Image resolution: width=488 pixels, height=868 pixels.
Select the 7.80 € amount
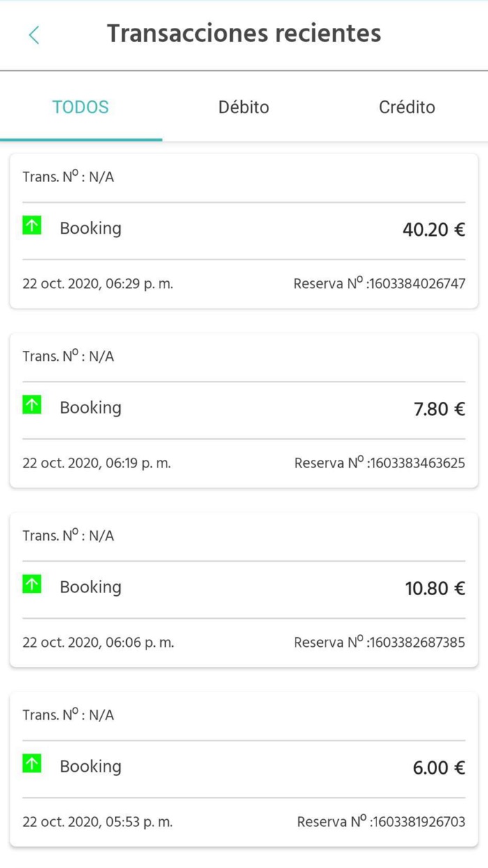click(x=439, y=409)
